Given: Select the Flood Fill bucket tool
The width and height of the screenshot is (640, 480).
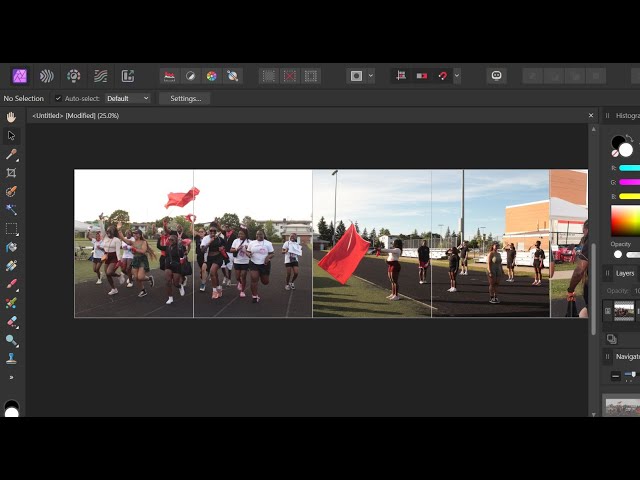Looking at the screenshot, I should point(11,247).
